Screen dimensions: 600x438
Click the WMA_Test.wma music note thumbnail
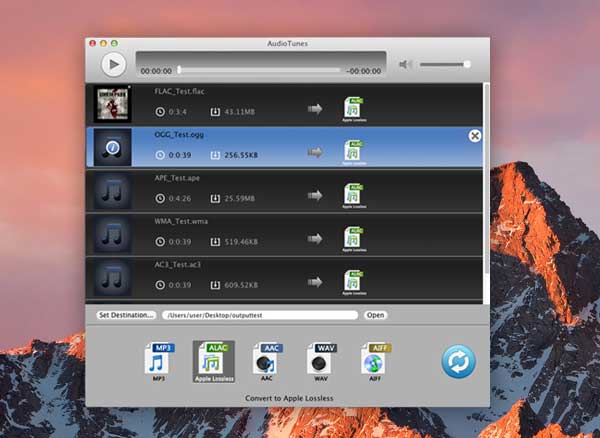click(112, 234)
